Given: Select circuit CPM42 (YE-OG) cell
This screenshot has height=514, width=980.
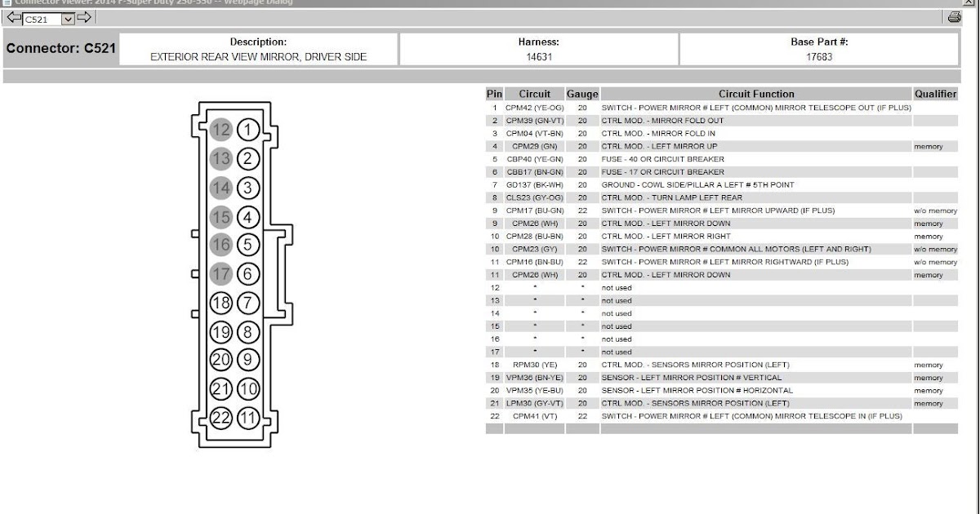Looking at the screenshot, I should 535,108.
